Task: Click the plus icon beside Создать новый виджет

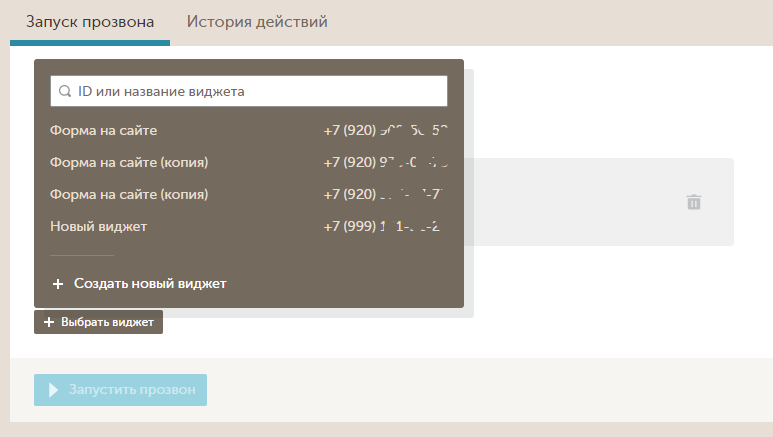Action: [58, 284]
